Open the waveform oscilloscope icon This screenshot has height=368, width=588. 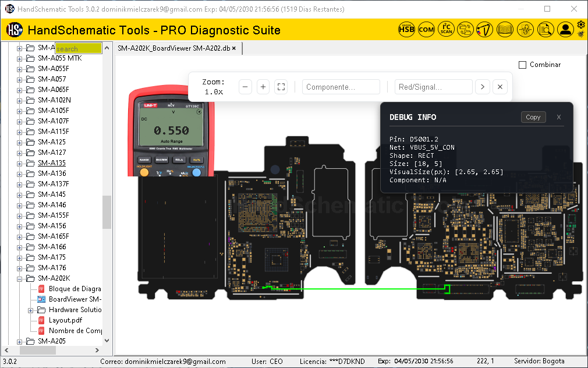525,29
